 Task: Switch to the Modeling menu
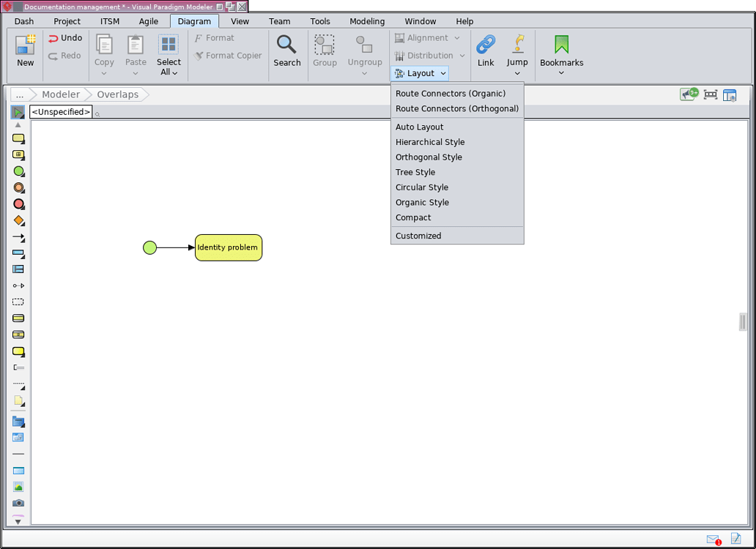point(367,21)
